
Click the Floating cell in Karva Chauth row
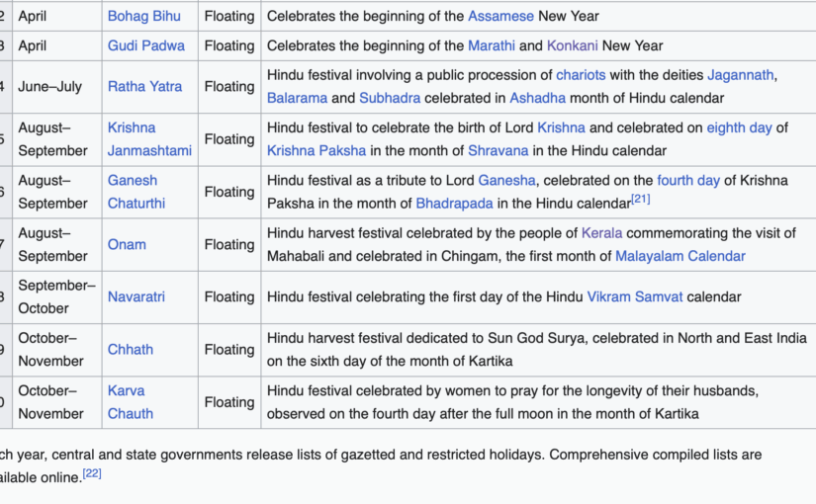point(229,402)
